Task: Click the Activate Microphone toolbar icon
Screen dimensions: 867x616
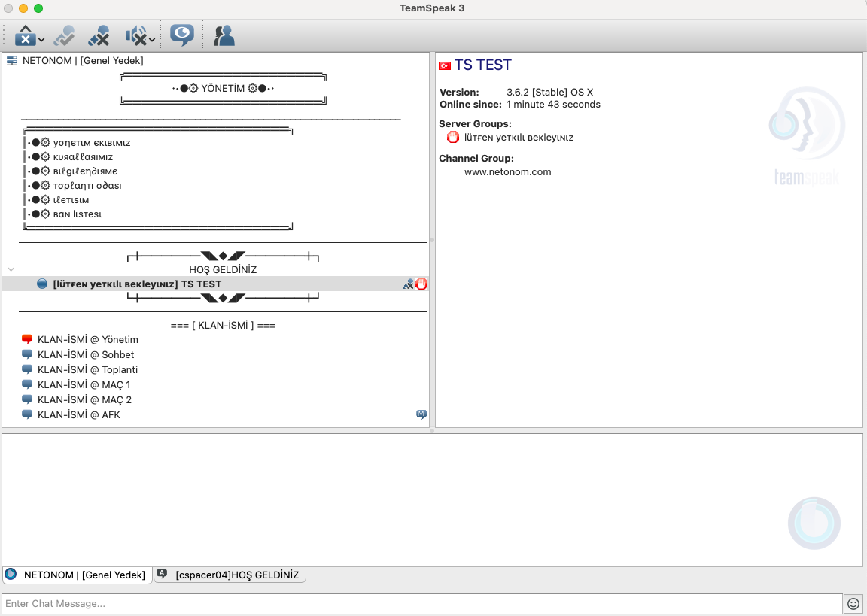Action: click(x=63, y=35)
